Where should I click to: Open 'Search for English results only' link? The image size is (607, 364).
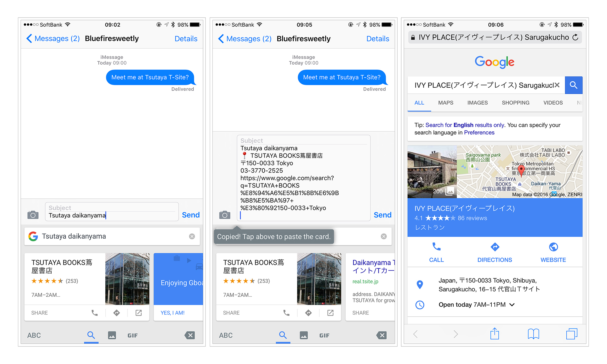click(x=465, y=125)
